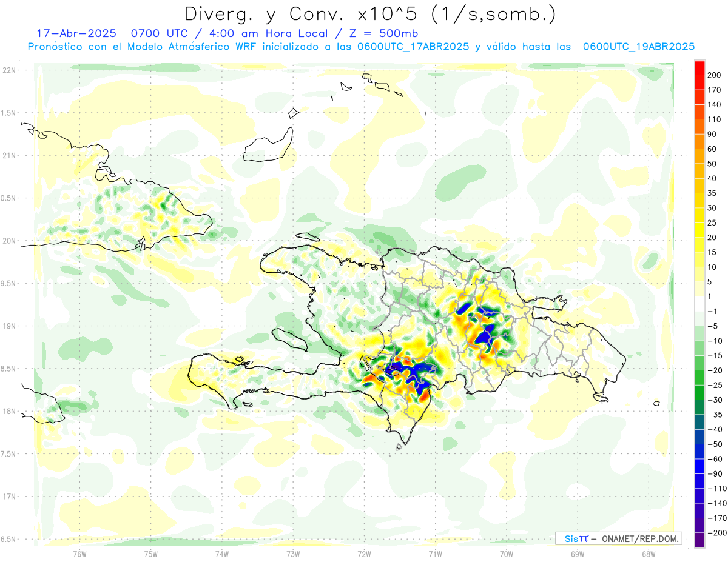Click the 'Z = 500mb' level text

point(383,33)
